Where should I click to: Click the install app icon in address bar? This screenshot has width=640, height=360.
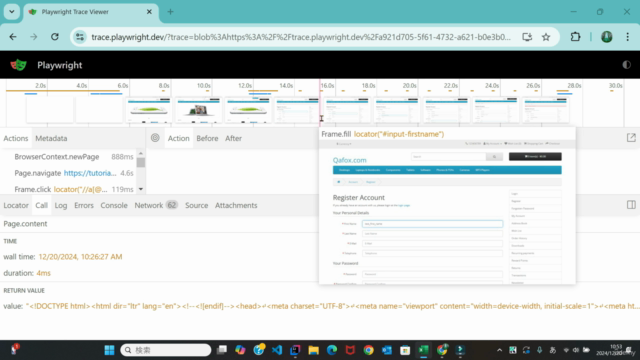(x=527, y=37)
